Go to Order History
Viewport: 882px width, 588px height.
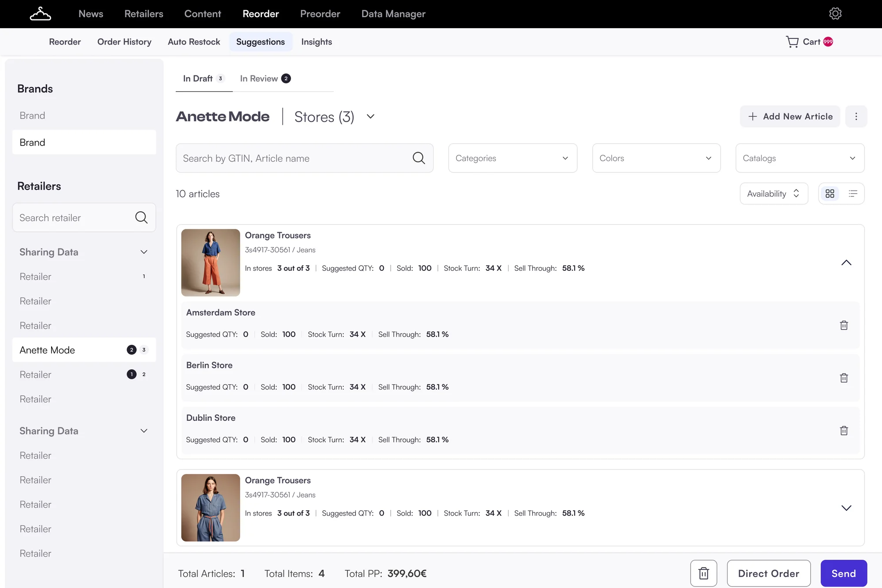tap(124, 42)
